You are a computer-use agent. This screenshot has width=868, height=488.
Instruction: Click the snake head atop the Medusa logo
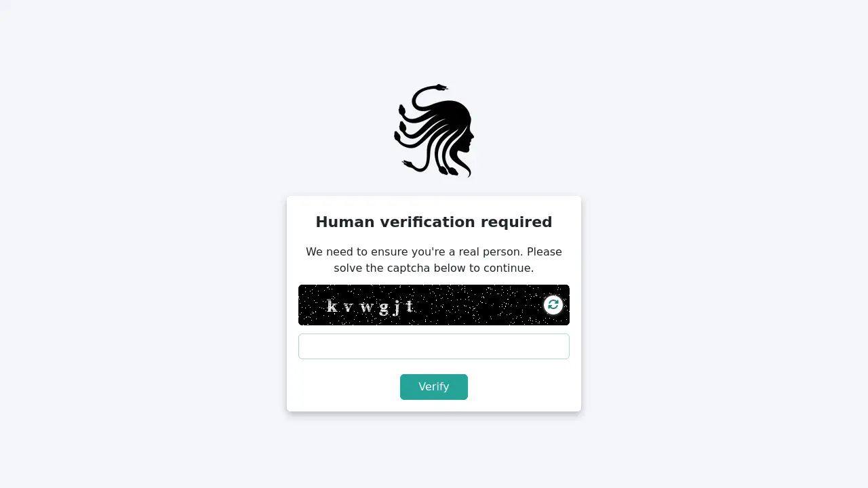coord(441,87)
